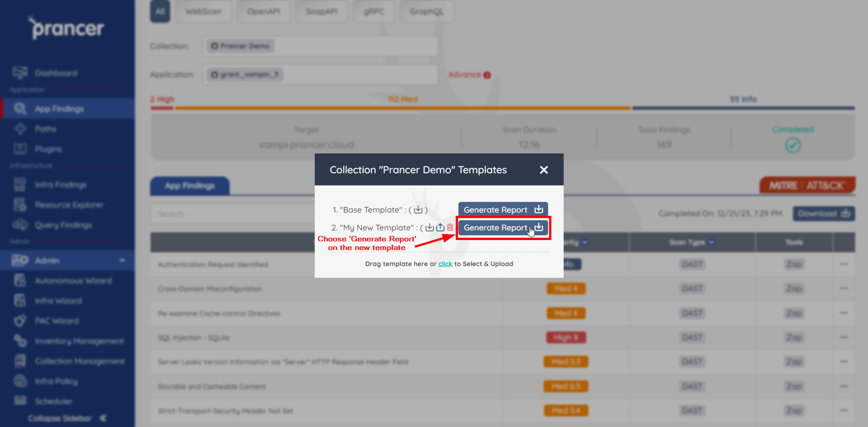Open the Scan Type column filter arrow

(x=712, y=242)
